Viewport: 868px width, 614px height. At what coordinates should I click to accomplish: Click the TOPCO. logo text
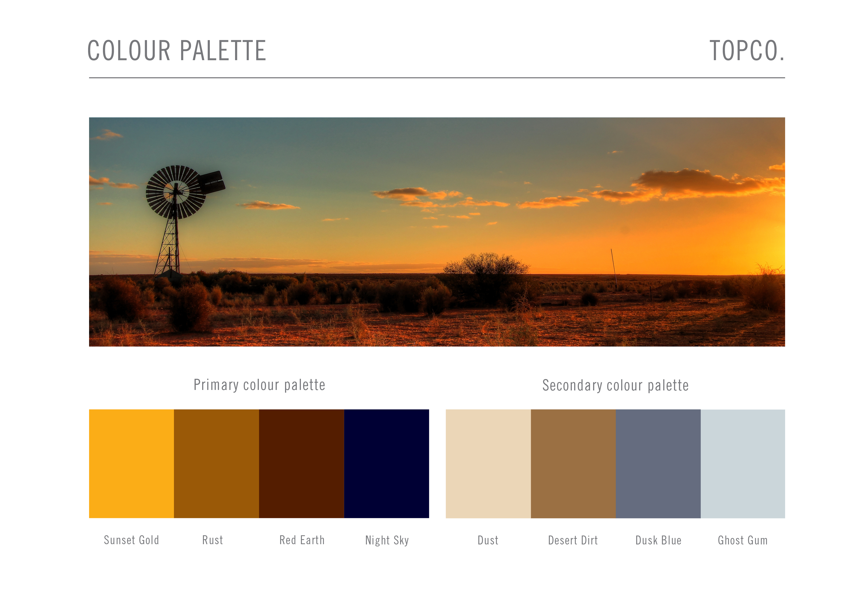pyautogui.click(x=747, y=51)
